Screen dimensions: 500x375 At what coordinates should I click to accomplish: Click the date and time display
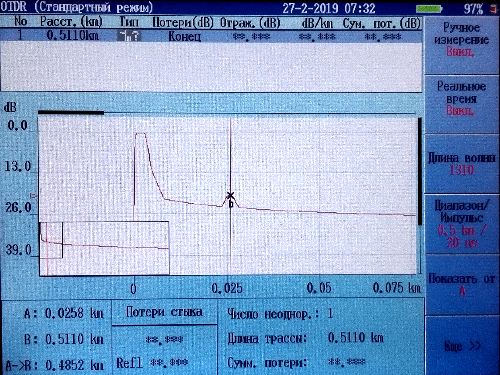click(329, 8)
